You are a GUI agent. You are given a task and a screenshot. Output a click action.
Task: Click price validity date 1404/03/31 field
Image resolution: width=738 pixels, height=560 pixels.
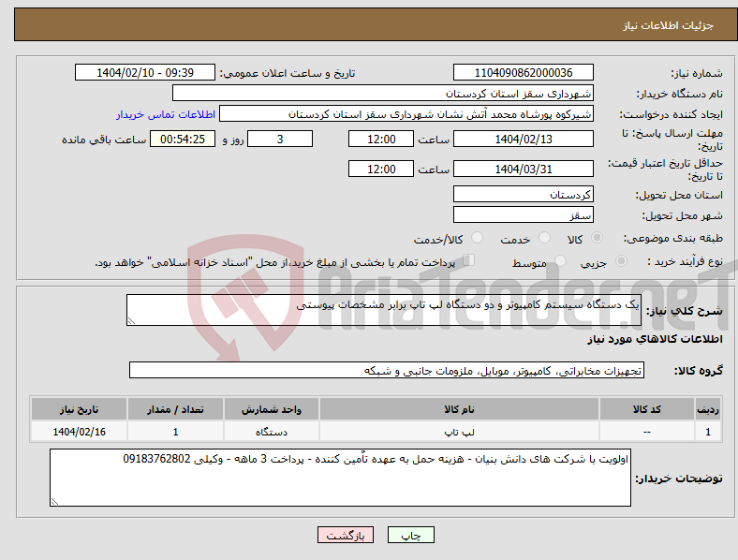coord(524,169)
